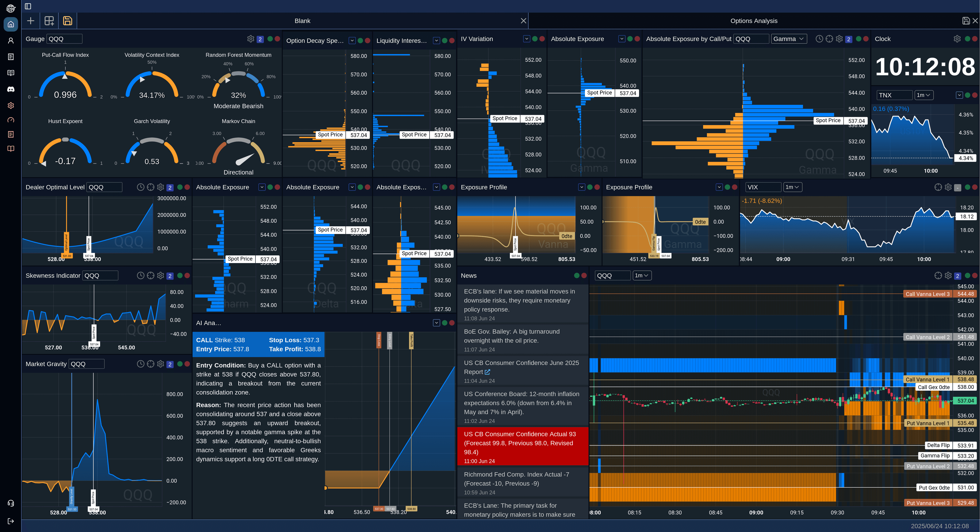
Task: Open the Gamma dropdown in Absolute Exposure by Call/Put
Action: tap(789, 39)
